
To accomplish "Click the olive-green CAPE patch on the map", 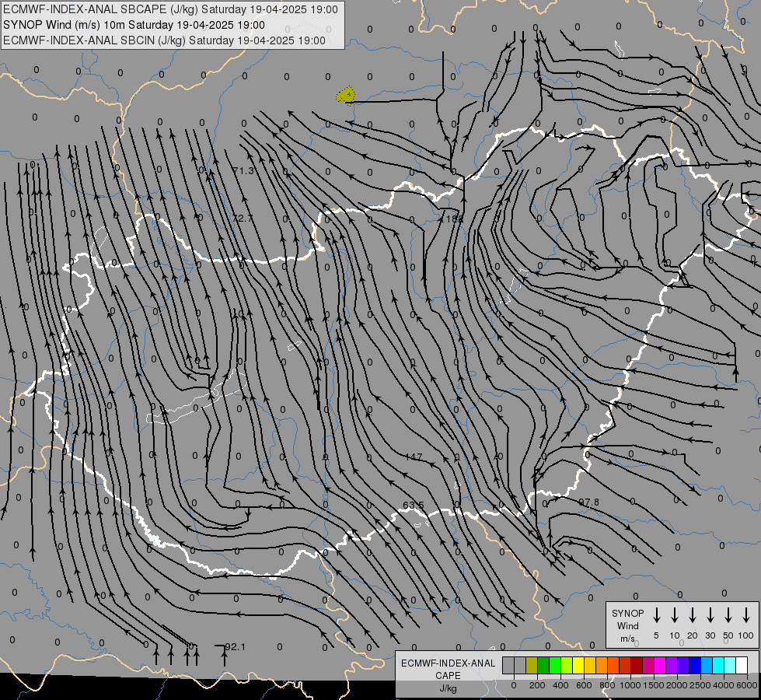I will tap(346, 95).
